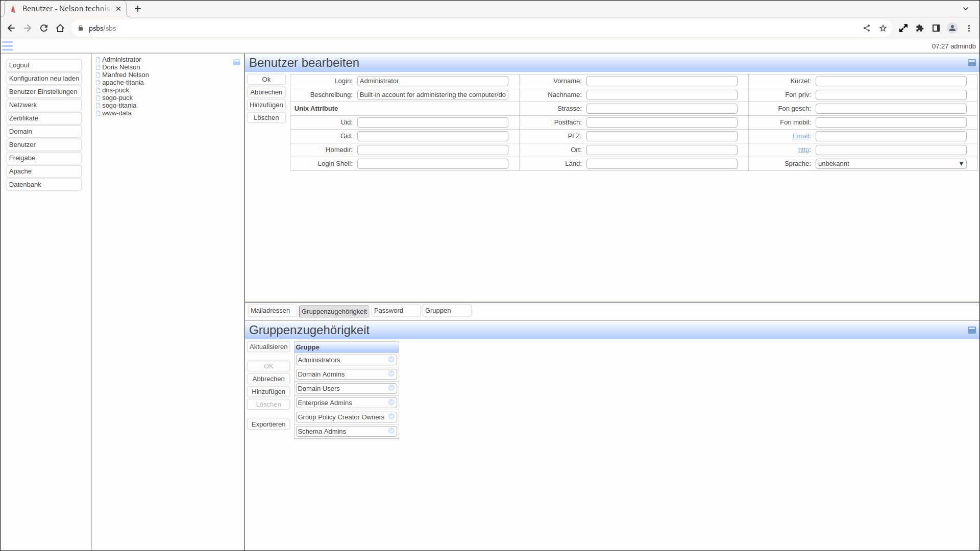This screenshot has width=980, height=551.
Task: Select Doris Nelson in user list
Action: [x=121, y=67]
